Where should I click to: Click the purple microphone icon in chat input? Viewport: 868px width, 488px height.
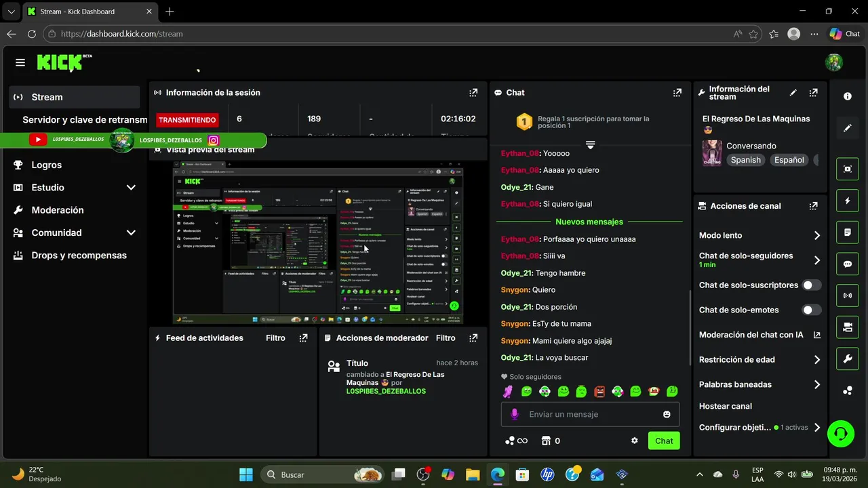pyautogui.click(x=514, y=414)
